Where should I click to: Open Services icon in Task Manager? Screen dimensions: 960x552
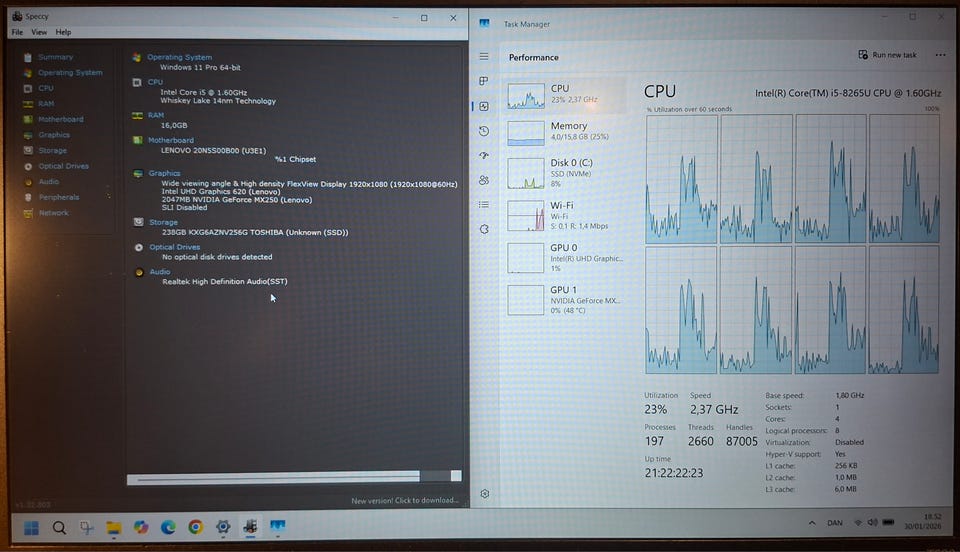[x=484, y=229]
